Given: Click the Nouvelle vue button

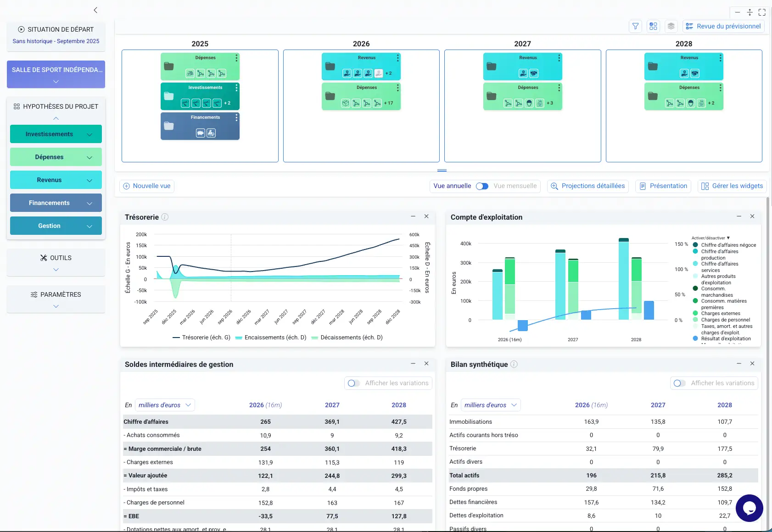Looking at the screenshot, I should (147, 186).
